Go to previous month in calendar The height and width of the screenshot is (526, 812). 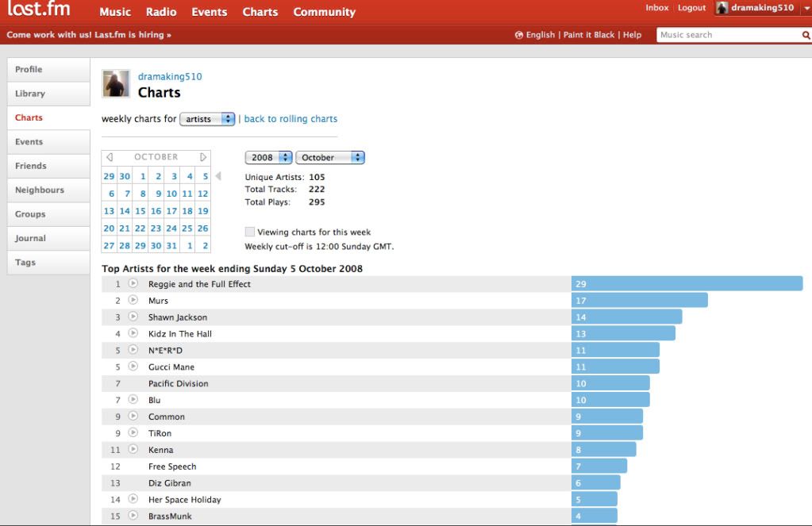(x=110, y=157)
